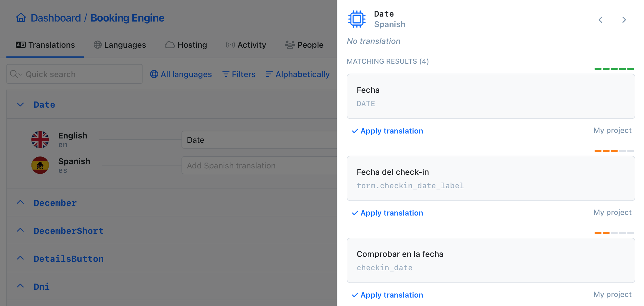Open the All languages selector

pos(181,74)
